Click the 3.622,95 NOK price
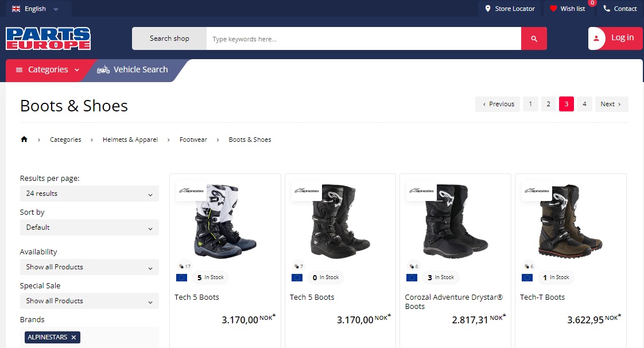644x348 pixels. pos(594,319)
